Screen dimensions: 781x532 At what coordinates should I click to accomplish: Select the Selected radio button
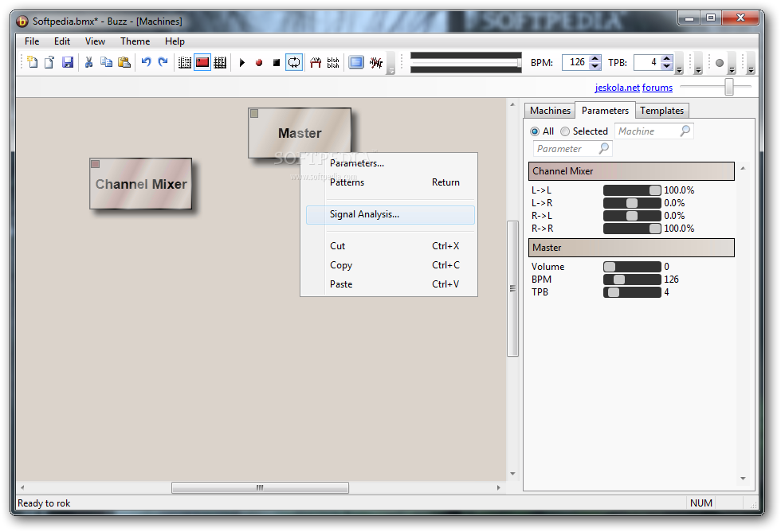click(565, 131)
